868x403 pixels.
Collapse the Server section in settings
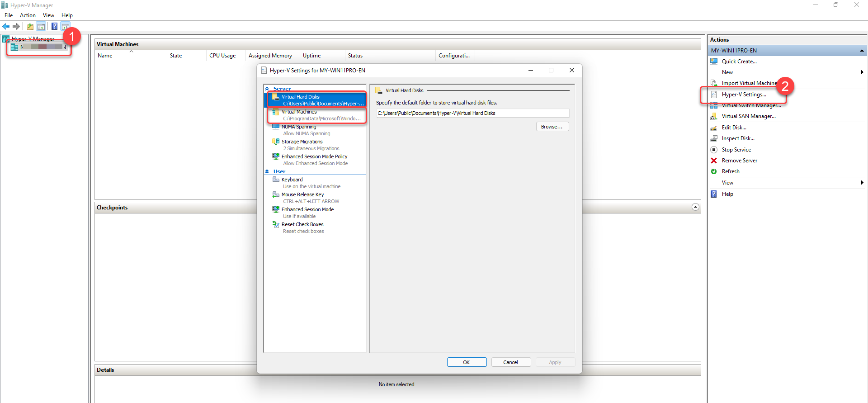click(x=267, y=89)
